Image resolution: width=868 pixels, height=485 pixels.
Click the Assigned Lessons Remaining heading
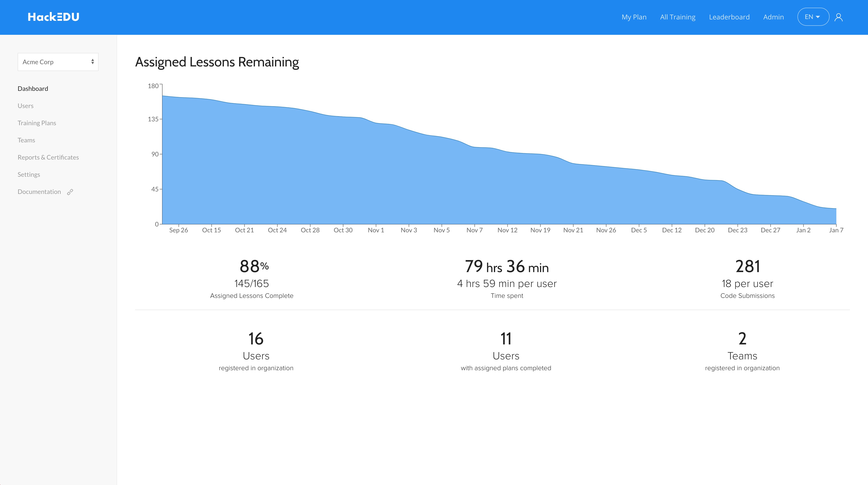tap(217, 62)
